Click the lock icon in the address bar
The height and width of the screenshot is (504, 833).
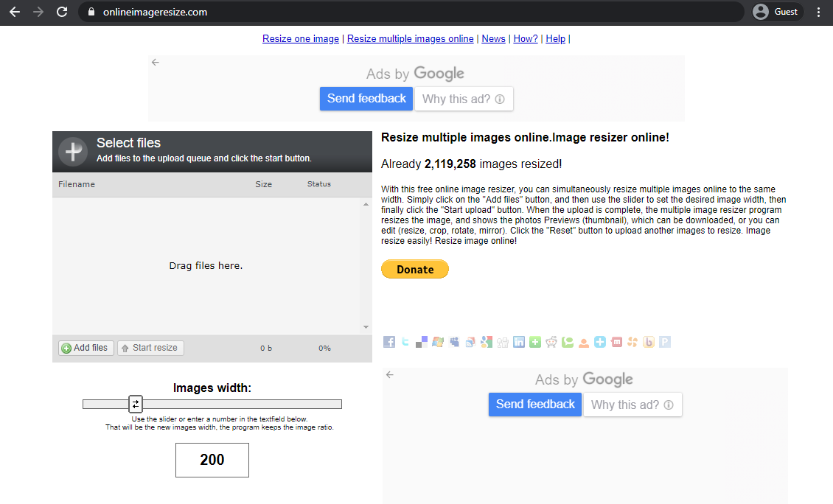91,12
